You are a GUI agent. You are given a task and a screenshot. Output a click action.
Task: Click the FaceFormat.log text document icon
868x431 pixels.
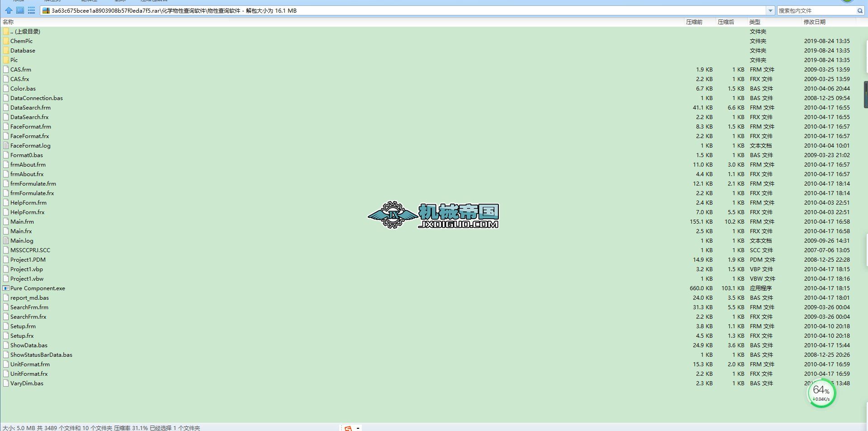pos(6,145)
